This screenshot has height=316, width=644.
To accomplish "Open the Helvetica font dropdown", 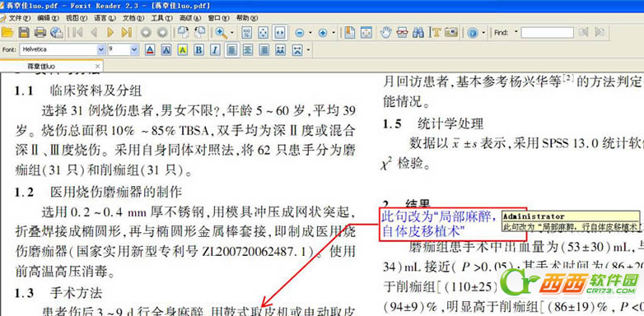I will click(101, 50).
